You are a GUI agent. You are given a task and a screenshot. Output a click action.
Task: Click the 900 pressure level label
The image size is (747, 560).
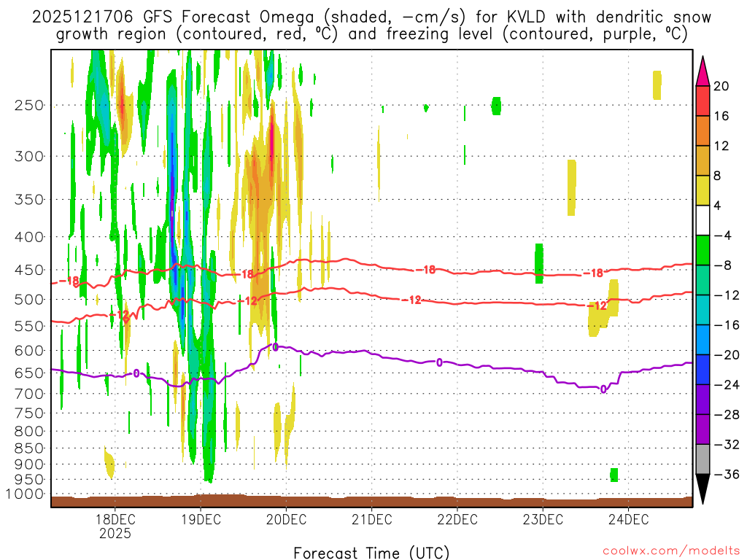(x=29, y=464)
